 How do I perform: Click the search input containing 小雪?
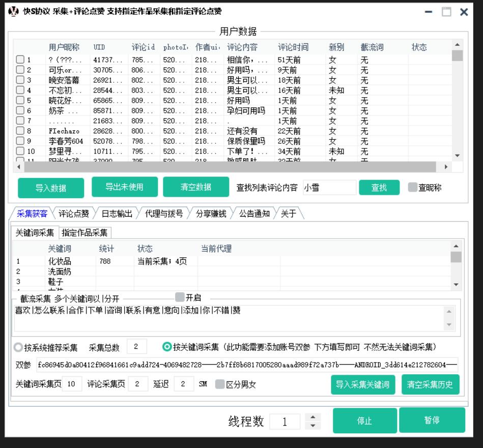click(x=329, y=187)
